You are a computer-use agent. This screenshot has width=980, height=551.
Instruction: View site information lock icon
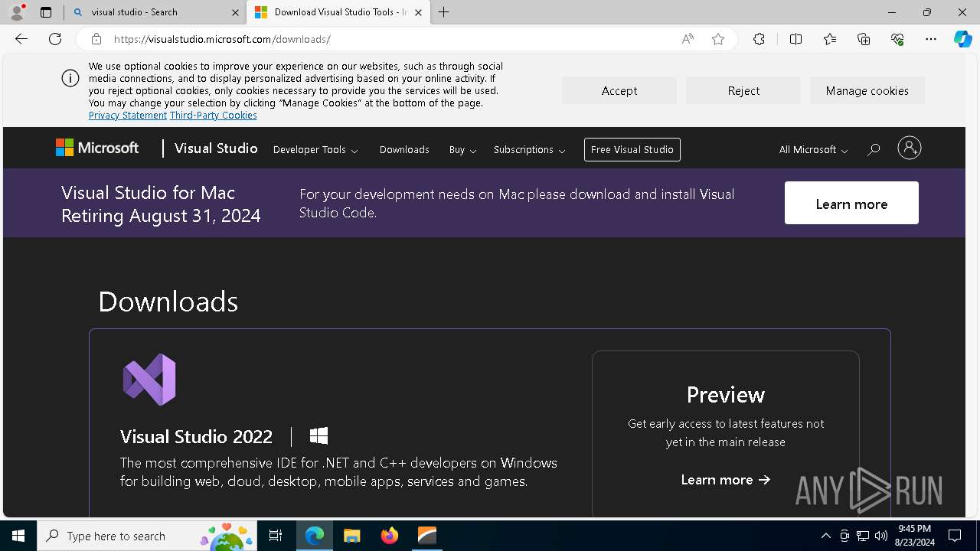(96, 39)
